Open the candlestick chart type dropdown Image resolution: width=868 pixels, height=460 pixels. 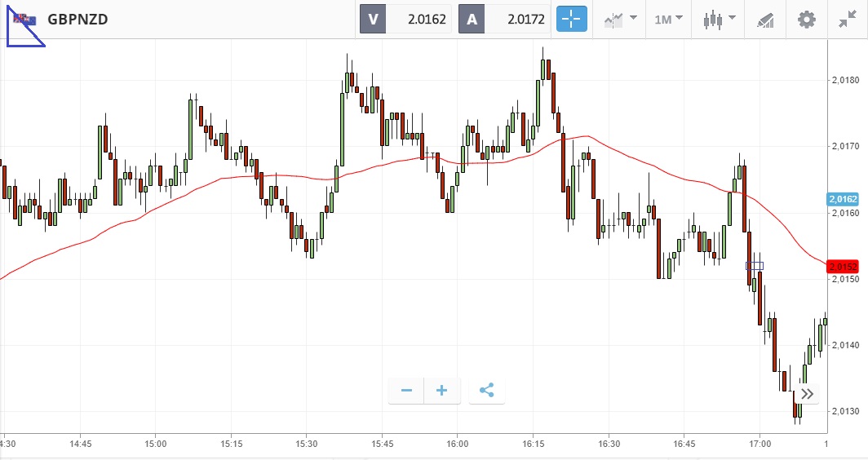click(x=719, y=20)
